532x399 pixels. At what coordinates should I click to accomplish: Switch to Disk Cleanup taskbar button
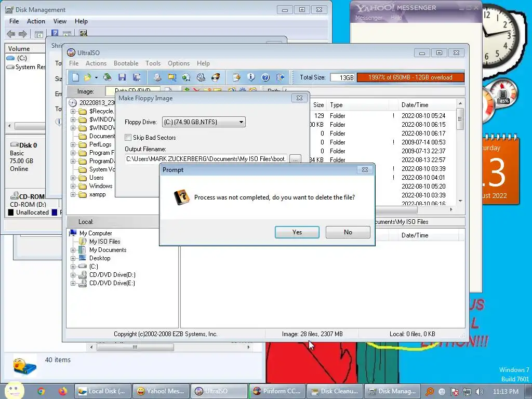tap(335, 391)
